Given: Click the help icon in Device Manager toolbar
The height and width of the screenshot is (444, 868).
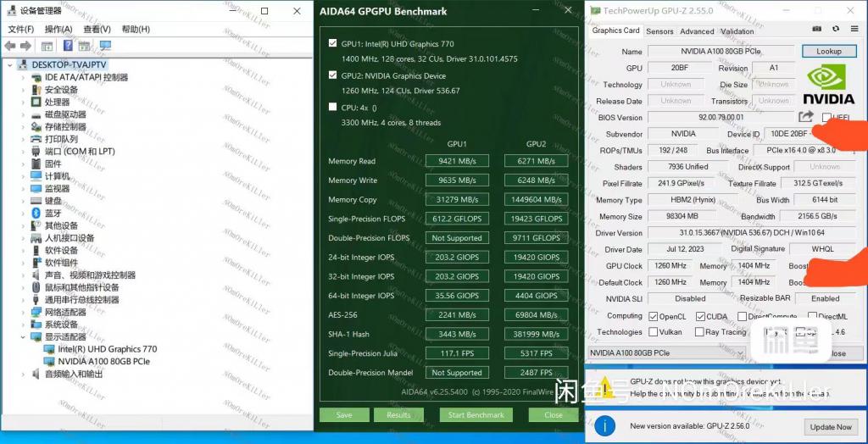Looking at the screenshot, I should (68, 46).
